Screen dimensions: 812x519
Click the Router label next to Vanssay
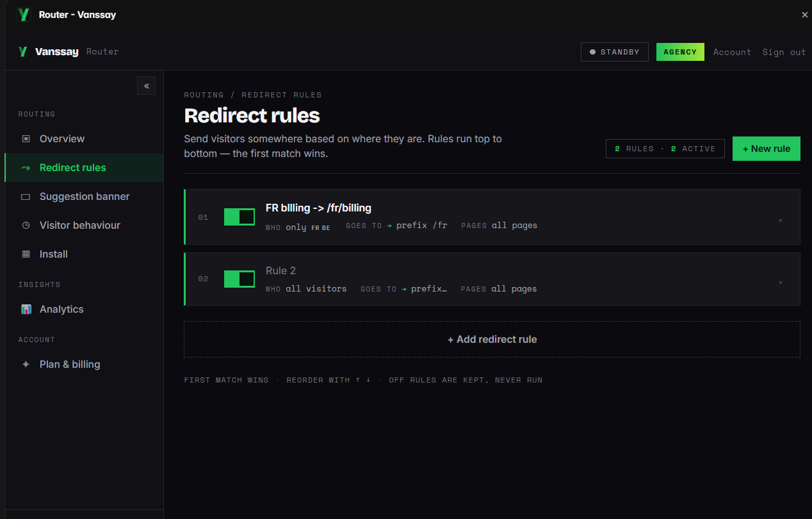click(102, 52)
